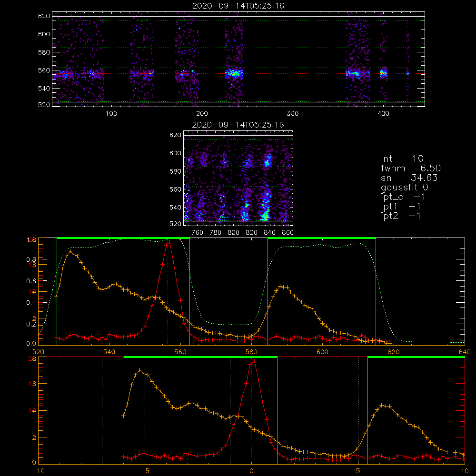Click the red curve peak in third plot

pos(169,242)
